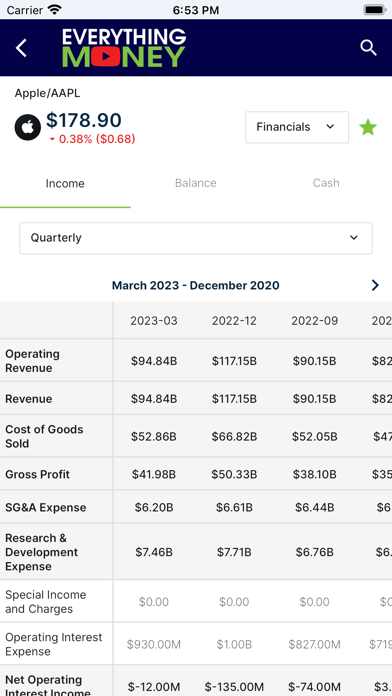Screen dimensions: 392x696
Task: Tap the battery status icon
Action: [375, 9]
